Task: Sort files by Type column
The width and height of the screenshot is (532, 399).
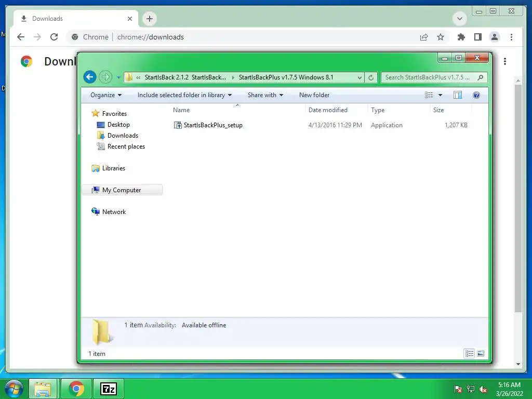Action: [x=398, y=110]
